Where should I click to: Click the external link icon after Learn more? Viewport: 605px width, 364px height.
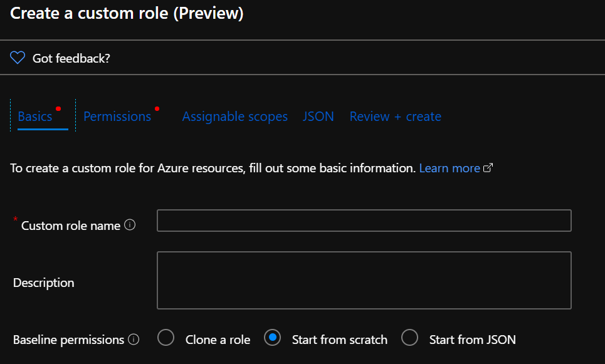click(x=488, y=168)
